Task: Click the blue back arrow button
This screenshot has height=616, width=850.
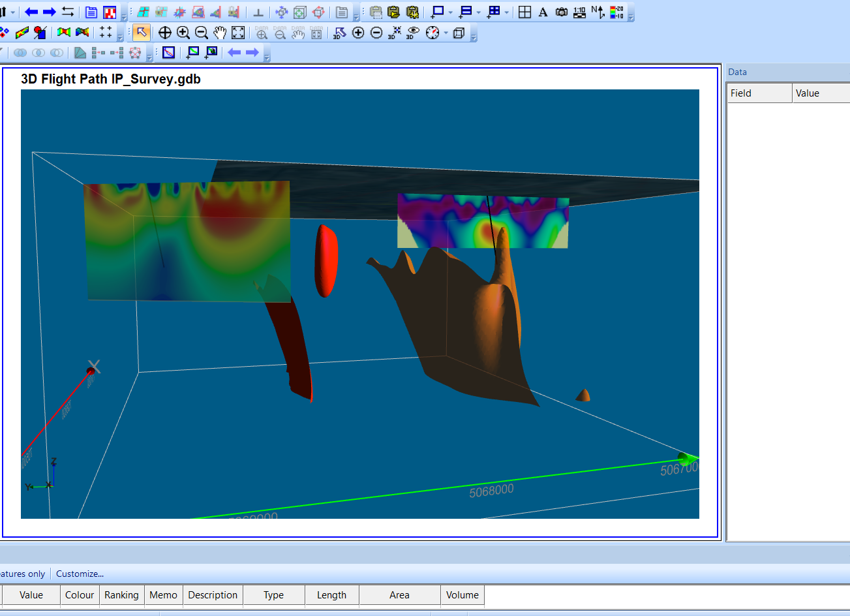Action: (x=31, y=12)
